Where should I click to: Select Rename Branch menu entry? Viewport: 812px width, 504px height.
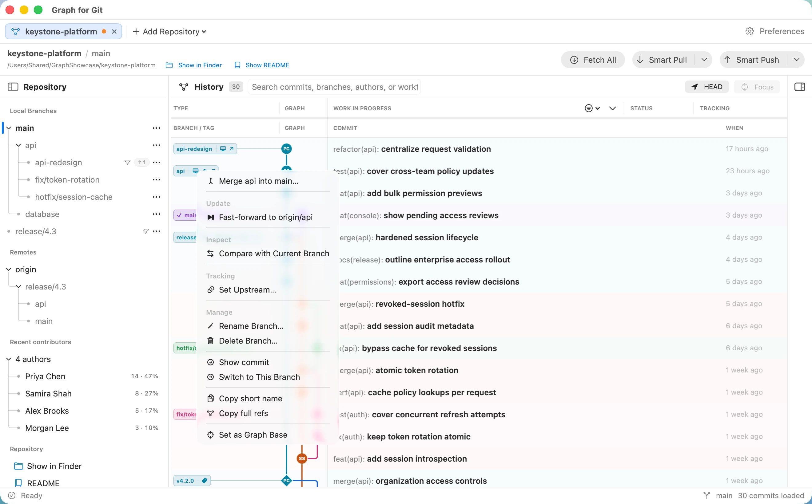pyautogui.click(x=268, y=326)
